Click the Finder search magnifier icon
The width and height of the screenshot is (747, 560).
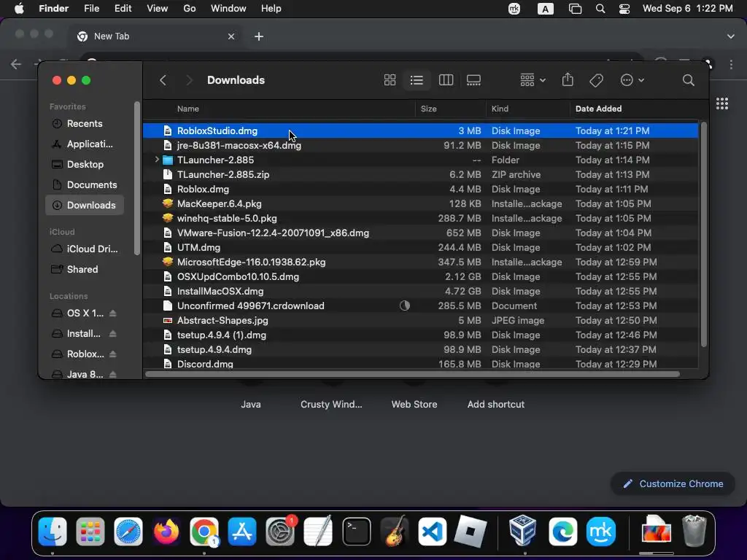pyautogui.click(x=688, y=80)
